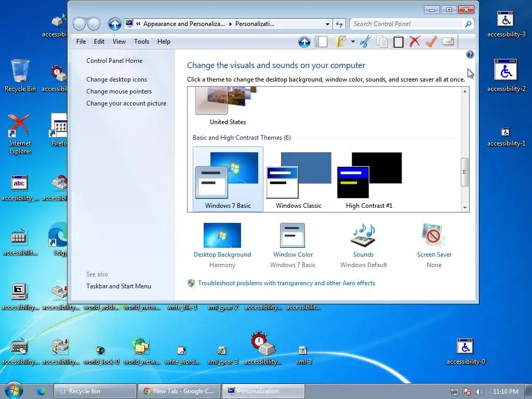Open the Windows Start button

point(14,391)
